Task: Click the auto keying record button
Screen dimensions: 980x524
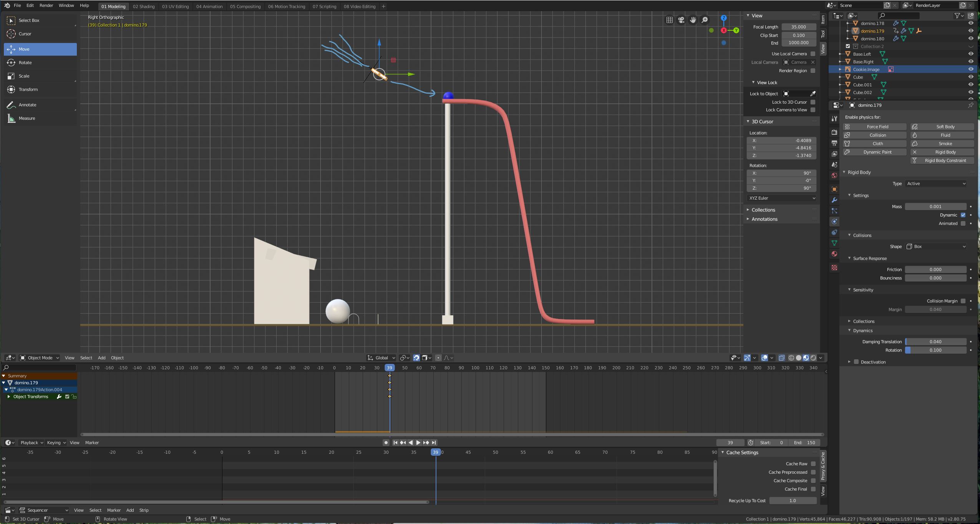Action: (x=386, y=443)
